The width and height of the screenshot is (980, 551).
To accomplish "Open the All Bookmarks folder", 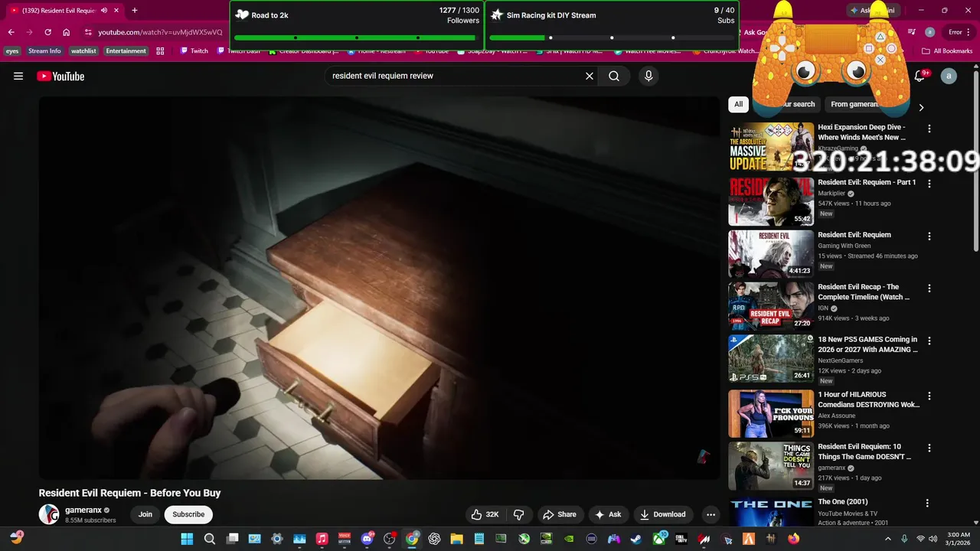I will [947, 51].
